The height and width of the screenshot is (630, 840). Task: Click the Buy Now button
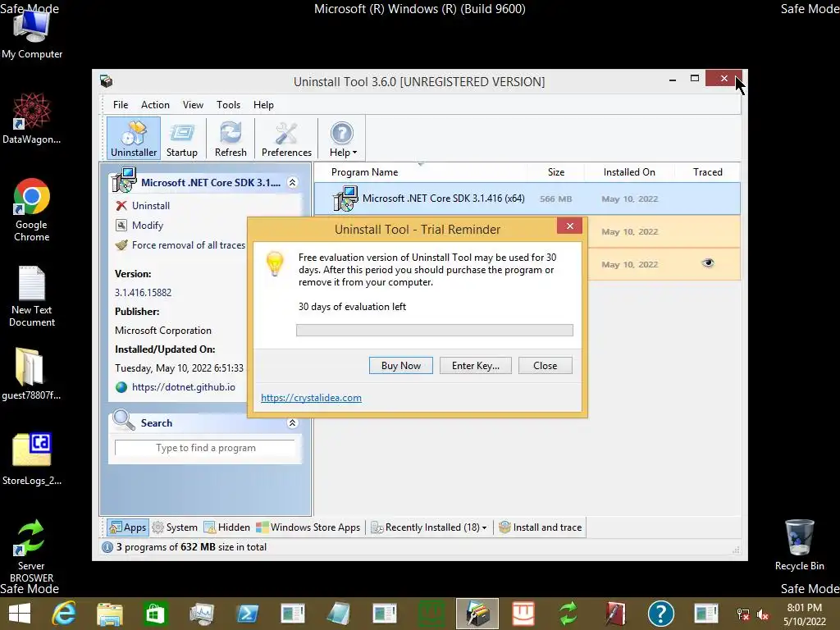(400, 366)
